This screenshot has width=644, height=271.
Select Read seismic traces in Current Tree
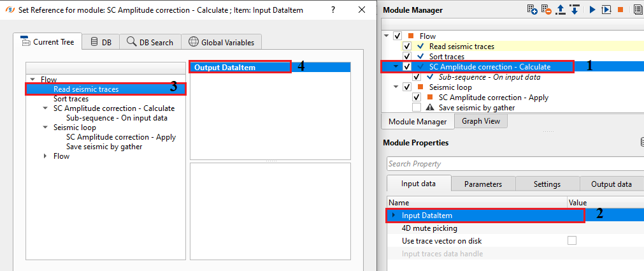[86, 89]
